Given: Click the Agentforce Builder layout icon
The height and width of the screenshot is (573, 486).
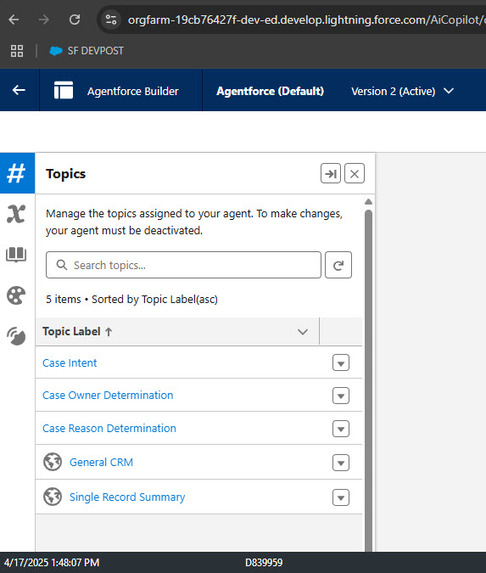Looking at the screenshot, I should 64,90.
